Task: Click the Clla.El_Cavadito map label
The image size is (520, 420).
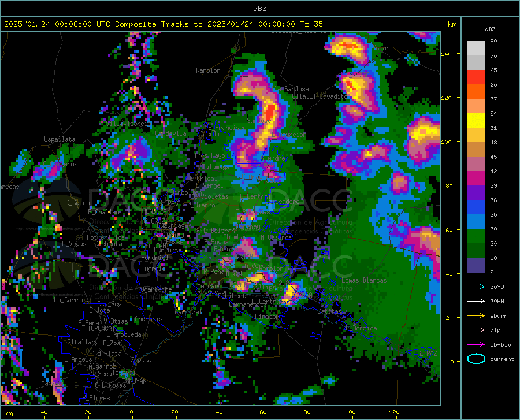Action: (x=320, y=96)
